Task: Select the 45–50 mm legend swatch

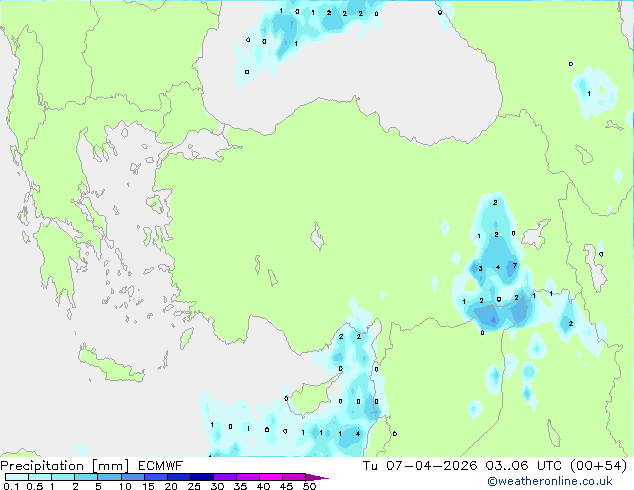Action: click(294, 477)
